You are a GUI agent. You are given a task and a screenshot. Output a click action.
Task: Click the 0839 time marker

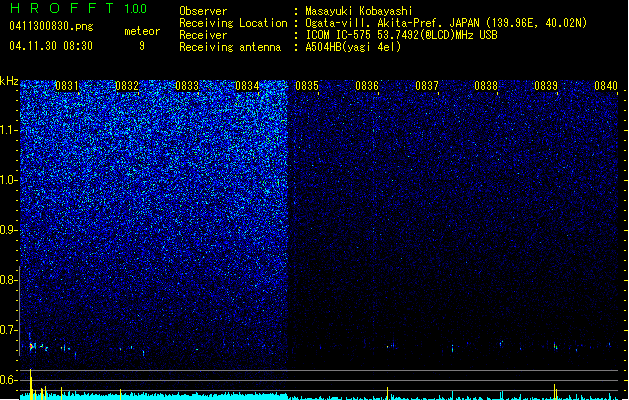(x=546, y=86)
